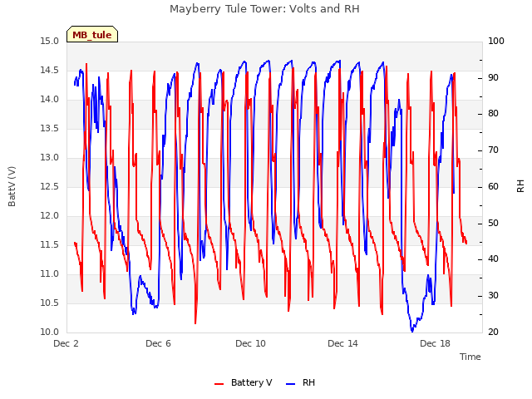The height and width of the screenshot is (399, 532).
Task: Click the 13.0 voltage tick label
Action: tap(49, 158)
